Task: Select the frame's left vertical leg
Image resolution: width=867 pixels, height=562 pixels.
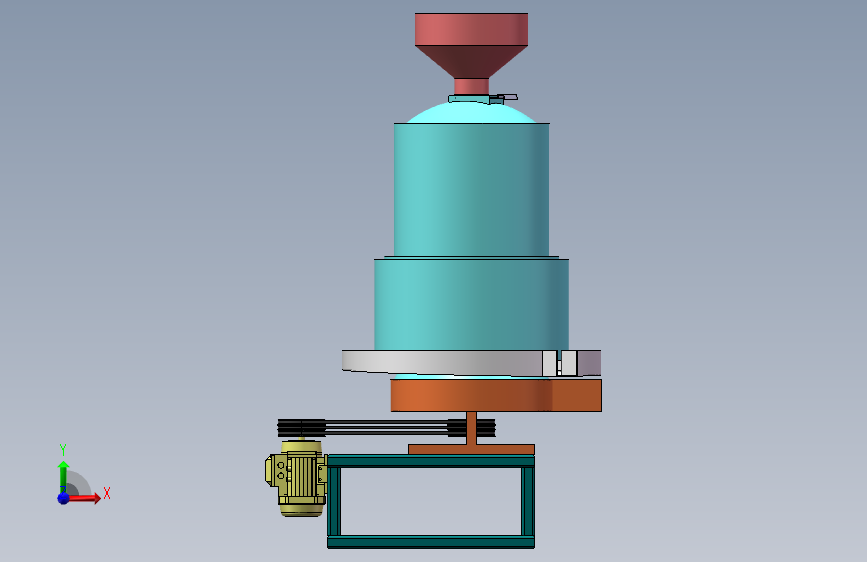Action: pyautogui.click(x=334, y=501)
